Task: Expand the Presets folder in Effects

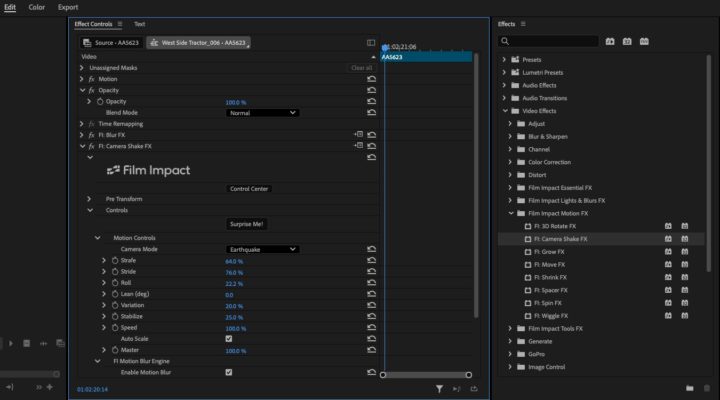Action: 504,60
